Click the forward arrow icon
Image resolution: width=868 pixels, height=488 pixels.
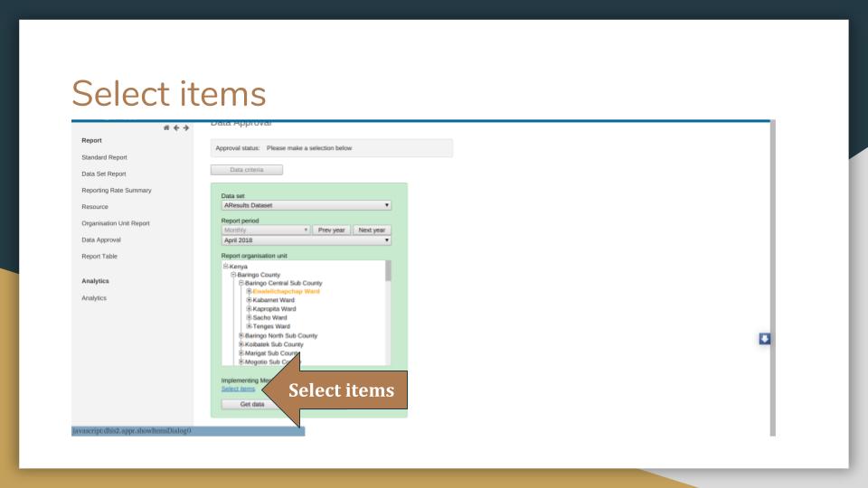click(186, 127)
